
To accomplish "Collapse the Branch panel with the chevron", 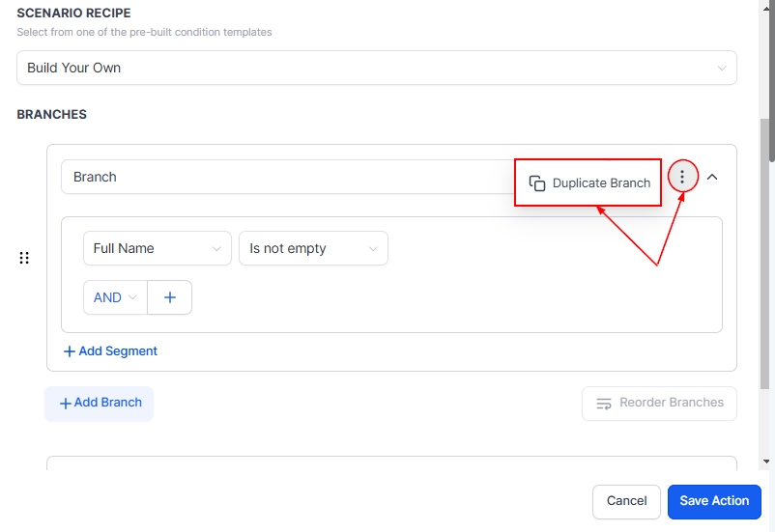I will click(712, 177).
